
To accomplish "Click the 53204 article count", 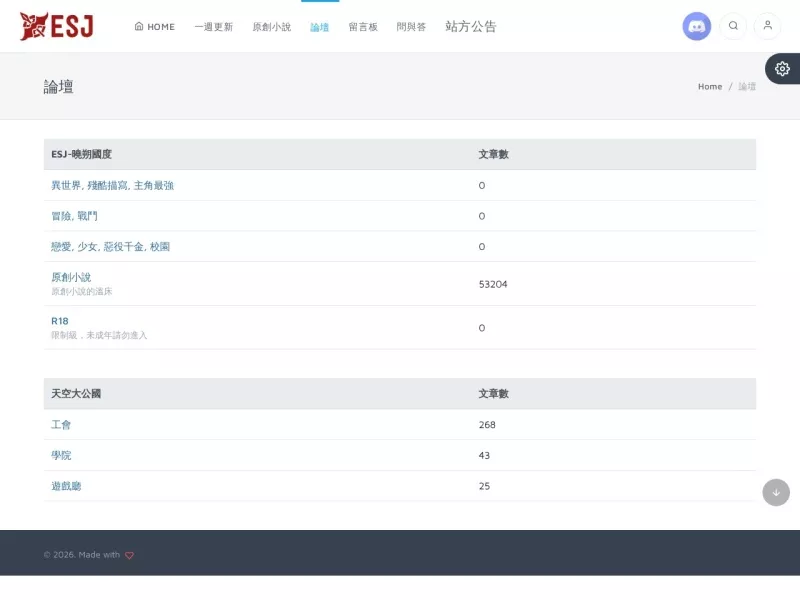I will click(x=493, y=284).
